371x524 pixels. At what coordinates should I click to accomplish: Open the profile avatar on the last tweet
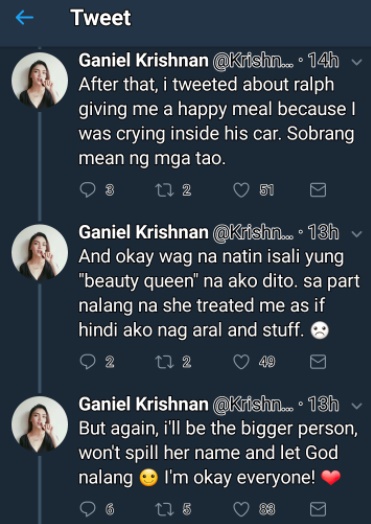tap(39, 424)
